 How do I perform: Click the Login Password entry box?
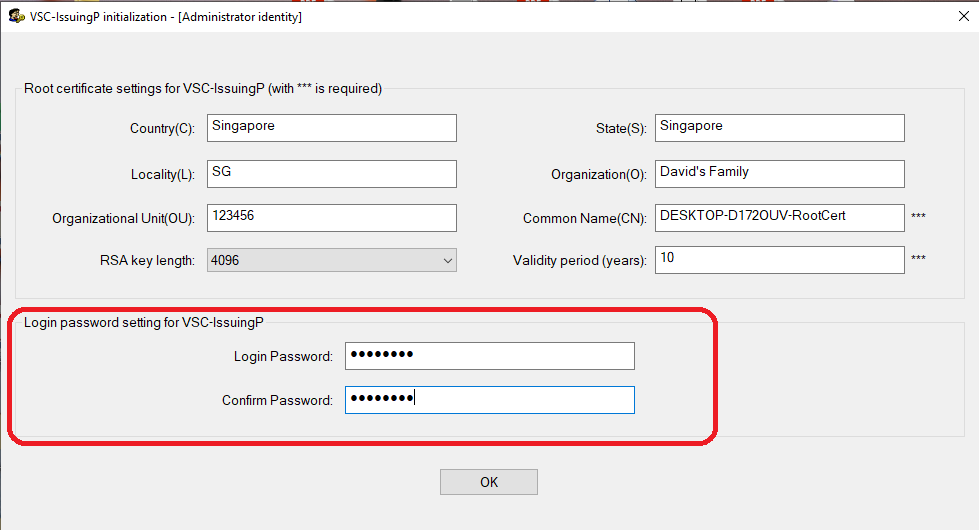point(489,356)
